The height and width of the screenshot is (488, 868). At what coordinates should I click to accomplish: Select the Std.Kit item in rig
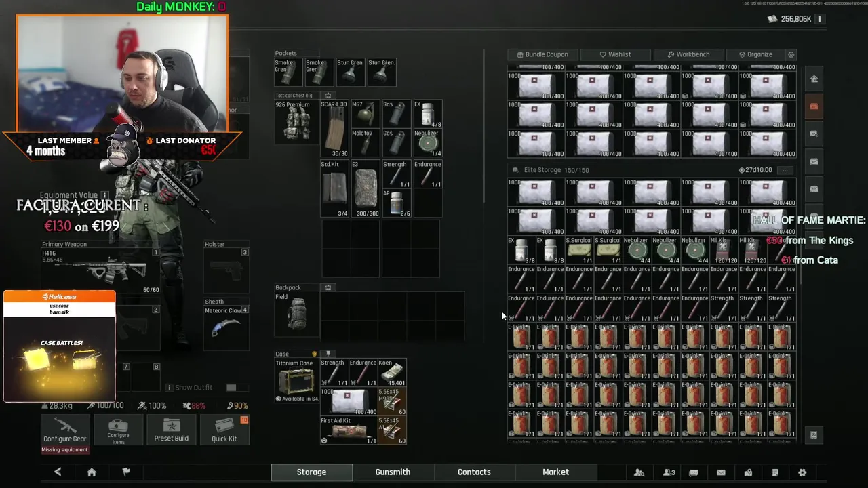pos(334,188)
